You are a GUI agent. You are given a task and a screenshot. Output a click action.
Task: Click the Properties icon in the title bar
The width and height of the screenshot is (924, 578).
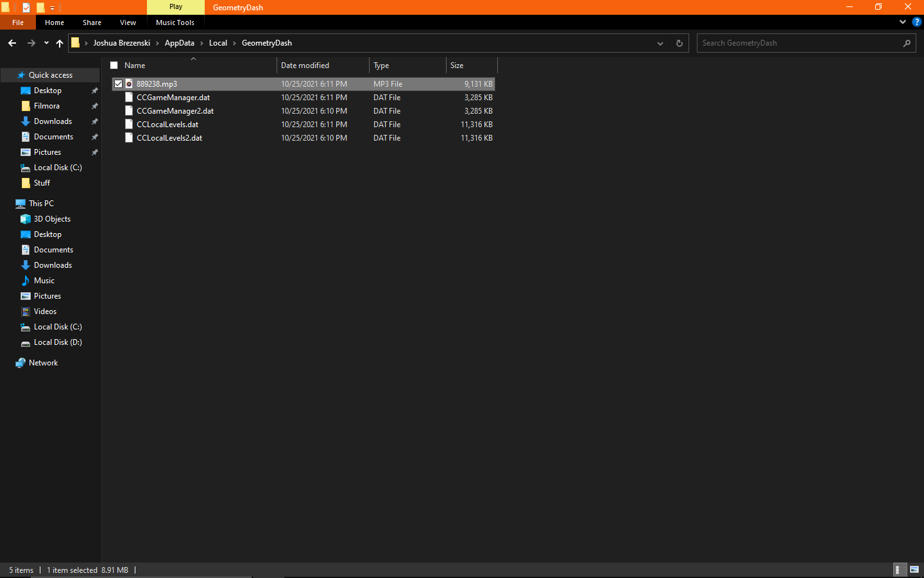tap(26, 8)
